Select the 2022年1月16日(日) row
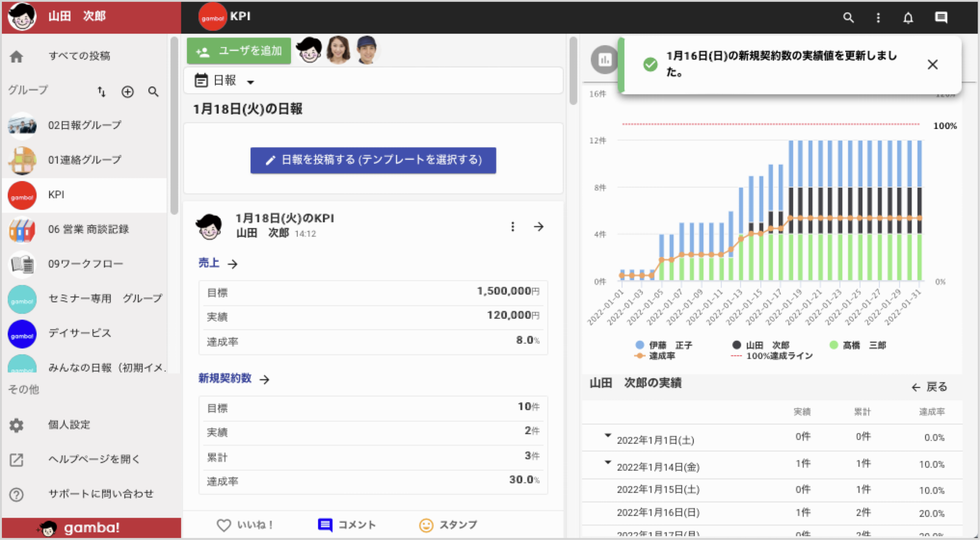The height and width of the screenshot is (540, 980). 772,513
